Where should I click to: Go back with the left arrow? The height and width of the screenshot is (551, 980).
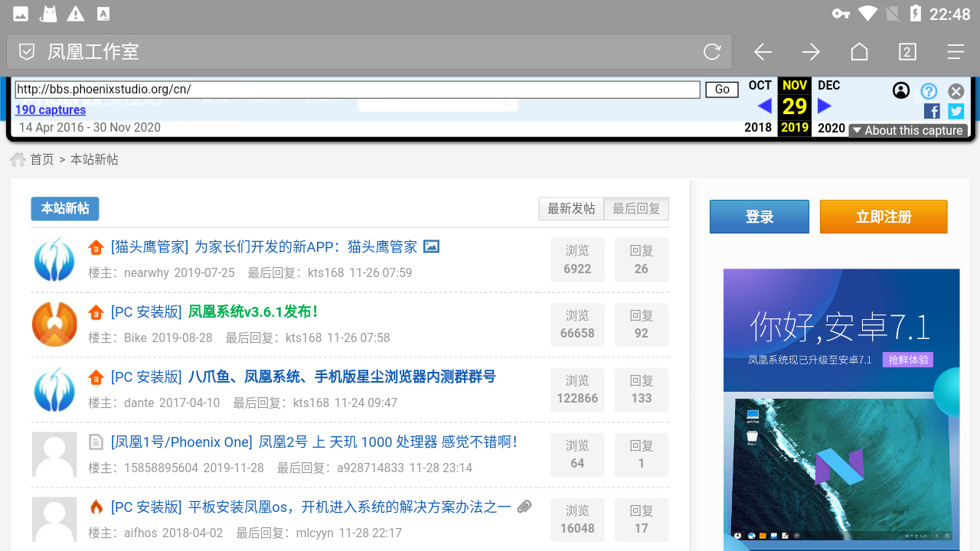763,52
